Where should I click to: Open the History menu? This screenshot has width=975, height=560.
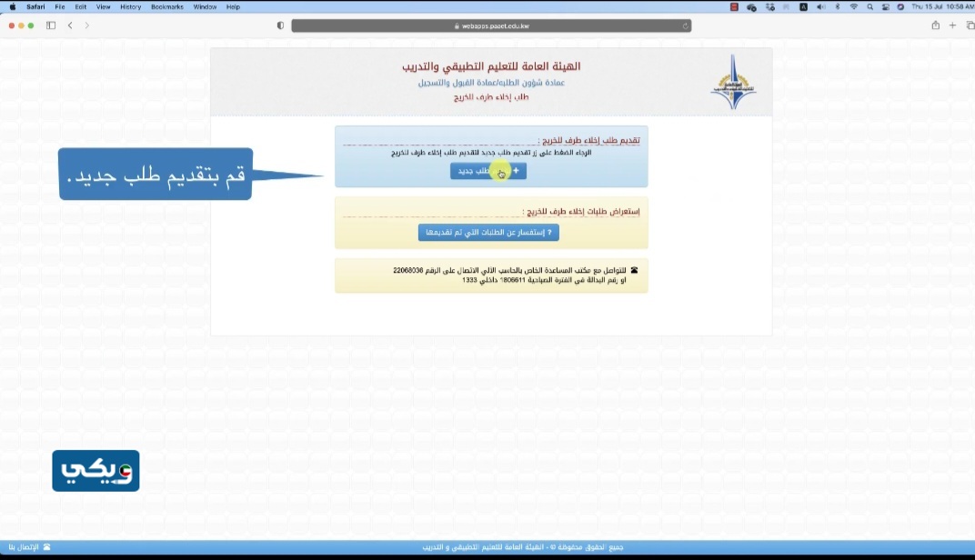[x=130, y=6]
